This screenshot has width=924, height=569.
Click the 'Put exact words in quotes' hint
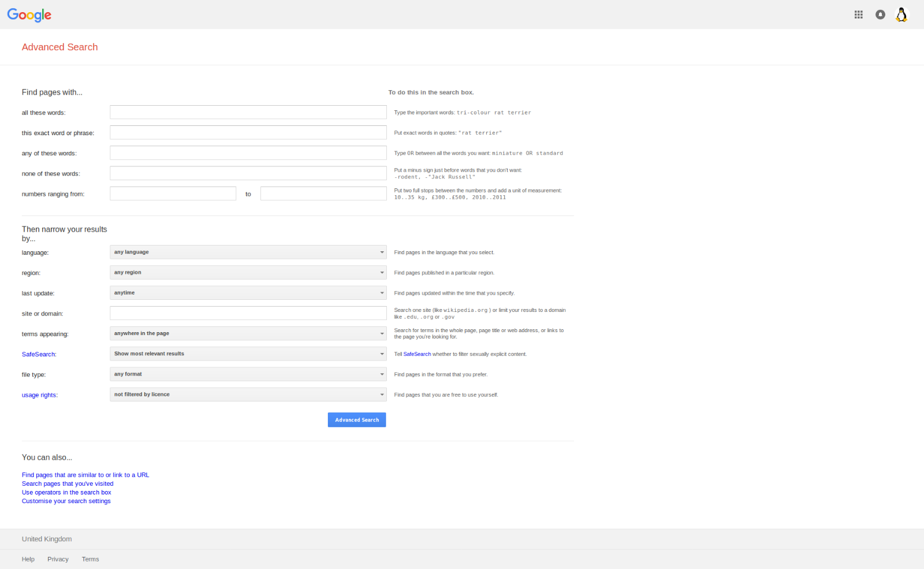(x=448, y=133)
